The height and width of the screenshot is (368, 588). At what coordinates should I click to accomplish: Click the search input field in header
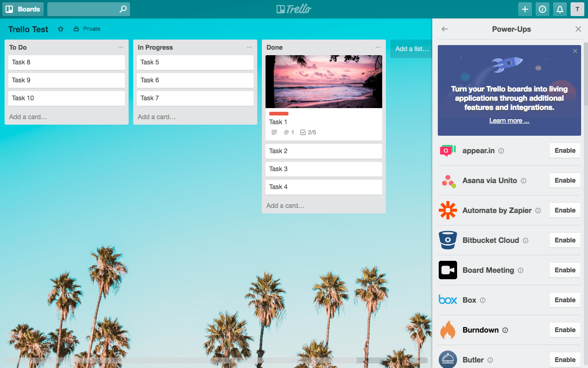pos(89,9)
